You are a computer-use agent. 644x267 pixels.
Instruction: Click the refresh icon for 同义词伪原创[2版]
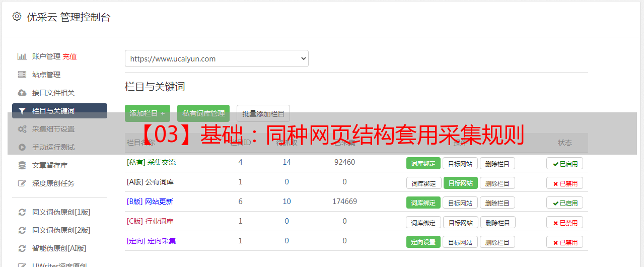(x=22, y=230)
